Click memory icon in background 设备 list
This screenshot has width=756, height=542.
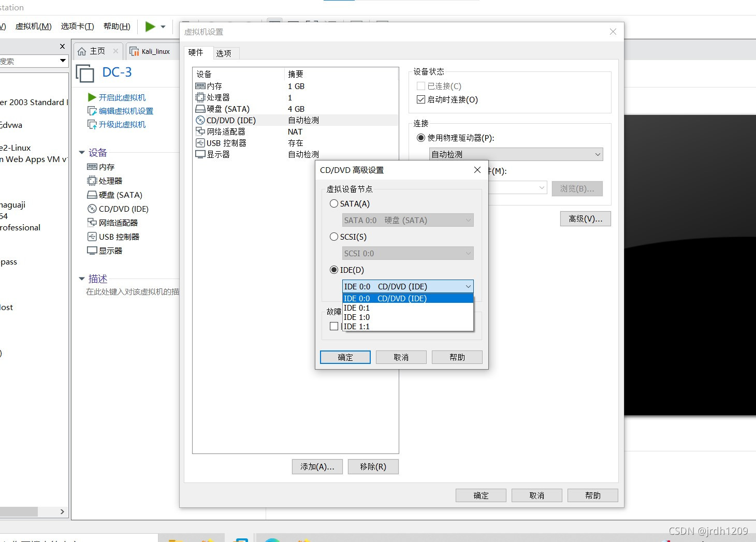[92, 167]
